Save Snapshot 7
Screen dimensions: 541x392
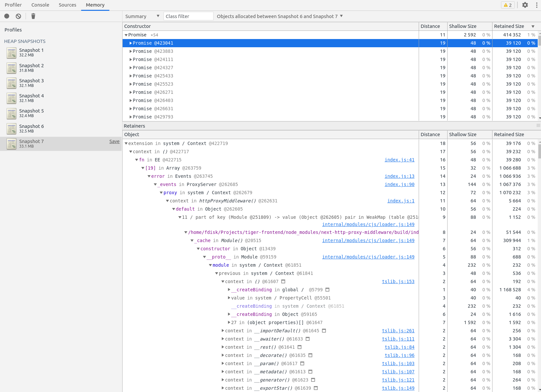tap(114, 141)
